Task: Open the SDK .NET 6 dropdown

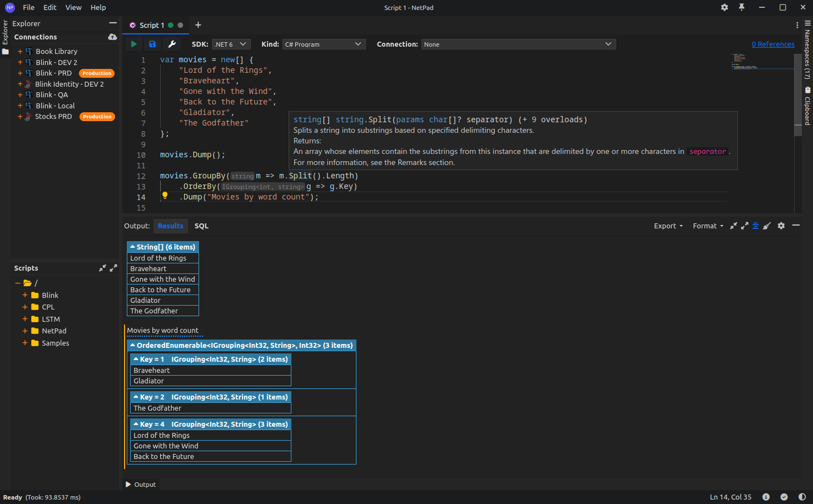Action: [x=231, y=44]
